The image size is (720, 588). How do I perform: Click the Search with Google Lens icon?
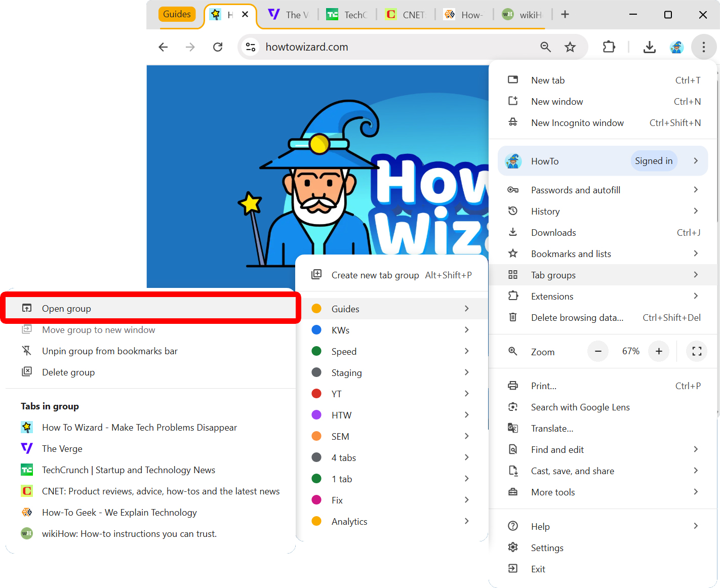tap(513, 407)
